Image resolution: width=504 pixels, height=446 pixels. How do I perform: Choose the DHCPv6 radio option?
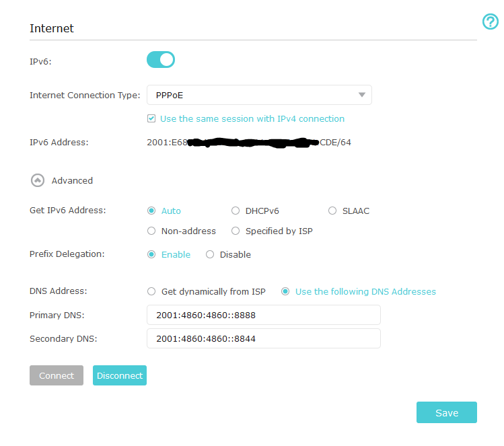point(236,211)
